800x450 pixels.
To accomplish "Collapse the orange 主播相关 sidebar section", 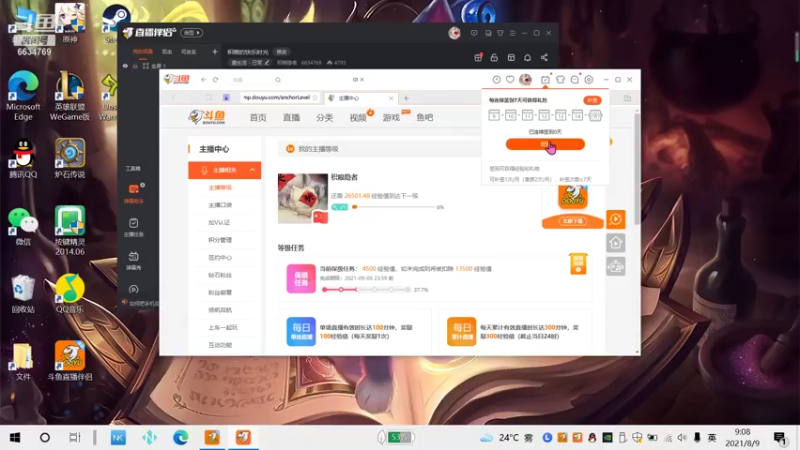I will click(252, 170).
